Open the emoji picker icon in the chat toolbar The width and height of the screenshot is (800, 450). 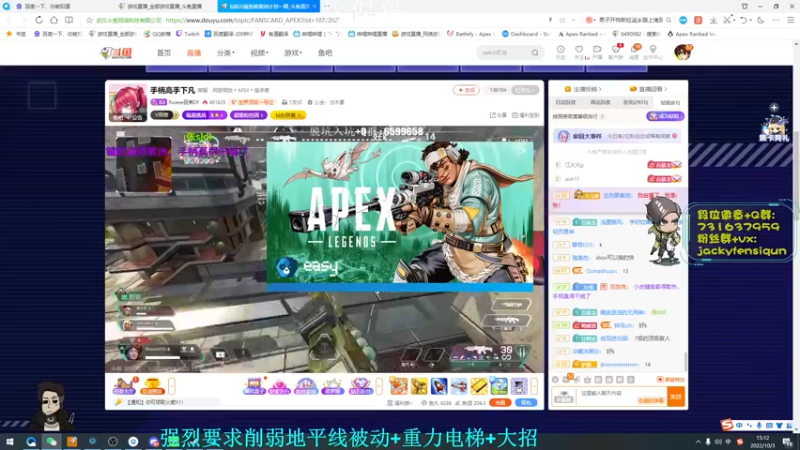[555, 380]
